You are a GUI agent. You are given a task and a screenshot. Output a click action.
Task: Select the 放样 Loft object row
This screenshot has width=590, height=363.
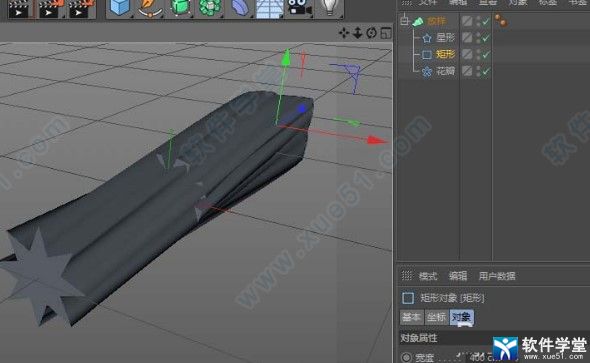point(436,21)
